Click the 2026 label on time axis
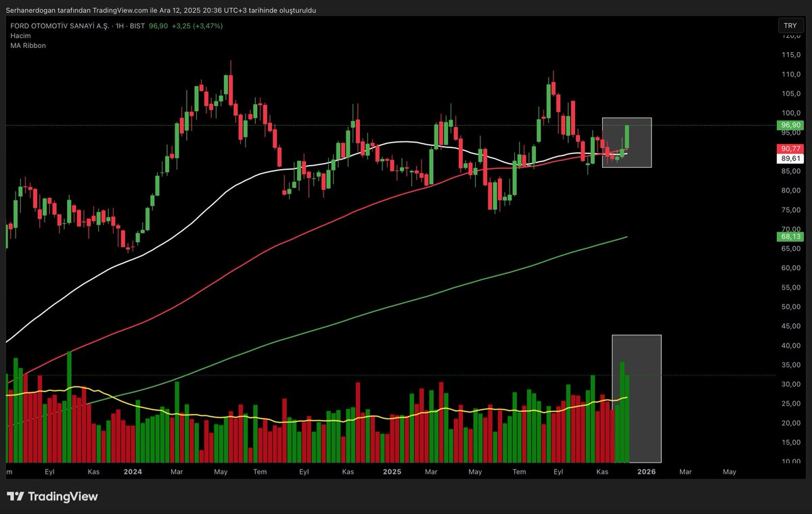812x514 pixels. click(646, 471)
